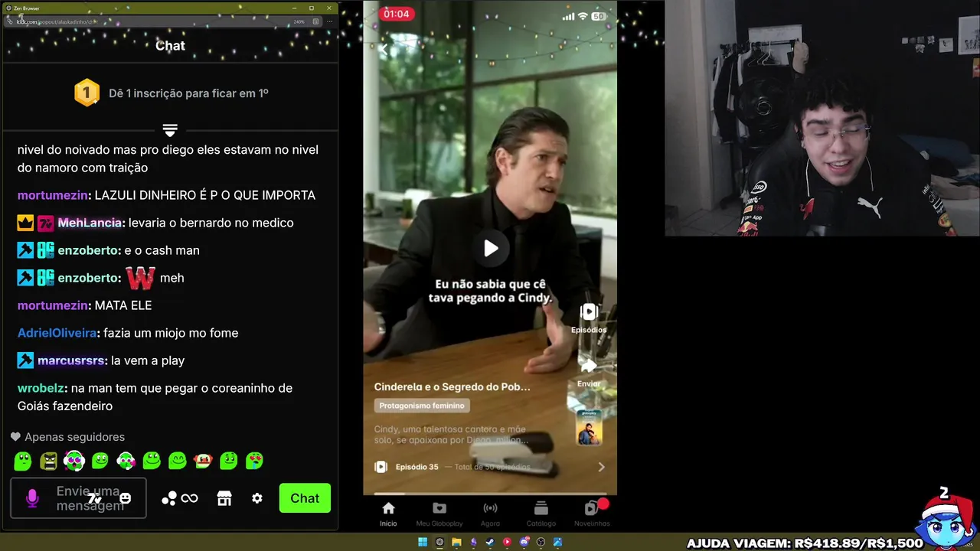980x551 pixels.
Task: Collapse the leaderboard with the chevron lines
Action: pos(170,130)
